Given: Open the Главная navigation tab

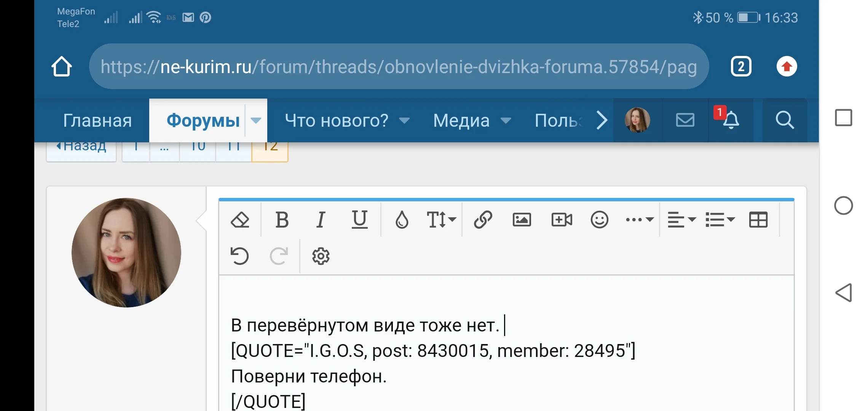Looking at the screenshot, I should pyautogui.click(x=97, y=121).
